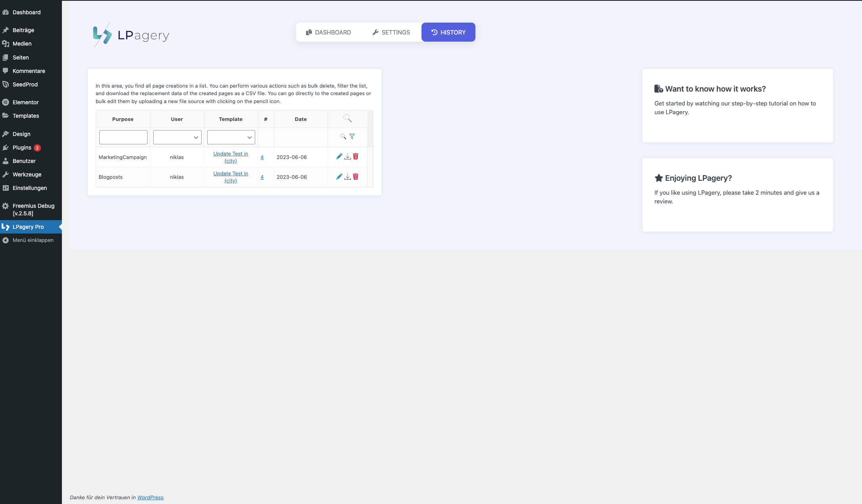Click the small search icon in filter row

[x=343, y=136]
